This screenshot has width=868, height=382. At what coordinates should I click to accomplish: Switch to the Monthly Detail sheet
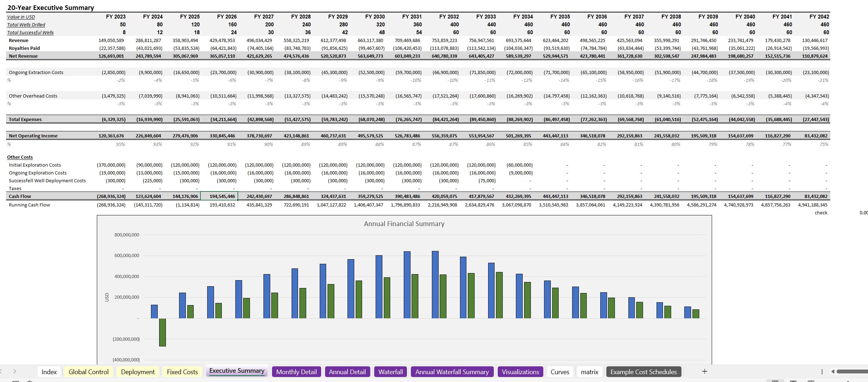click(296, 372)
